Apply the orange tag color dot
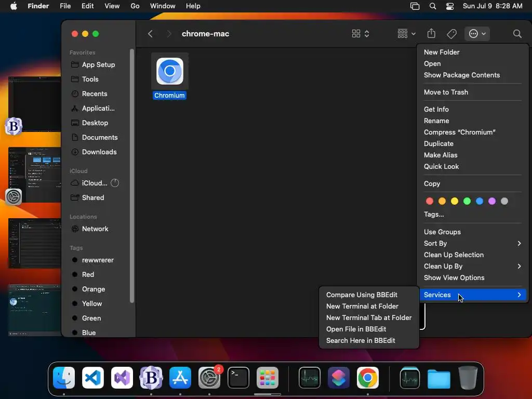This screenshot has height=399, width=532. (x=442, y=201)
